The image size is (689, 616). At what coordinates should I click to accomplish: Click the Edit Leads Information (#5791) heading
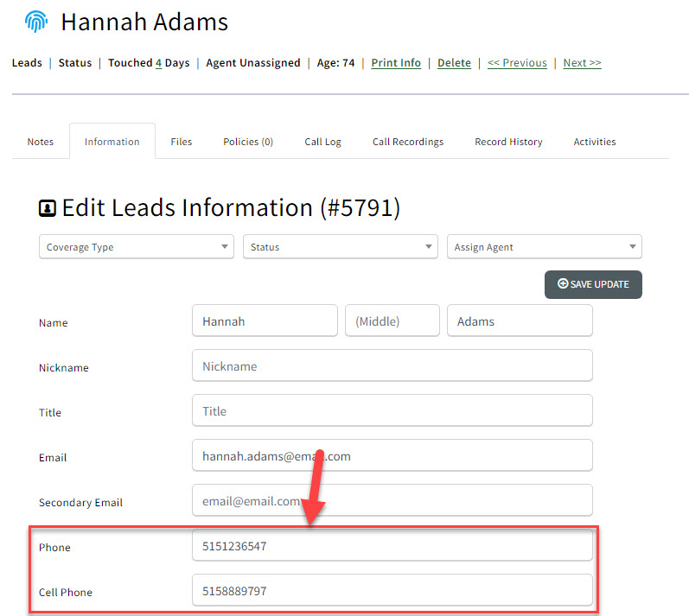click(231, 207)
